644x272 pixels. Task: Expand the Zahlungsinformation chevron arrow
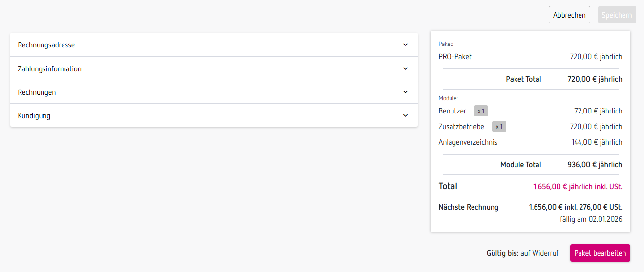tap(405, 68)
